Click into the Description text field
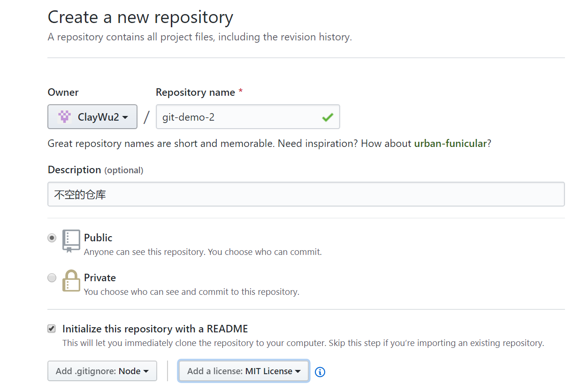This screenshot has width=580, height=392. click(306, 194)
